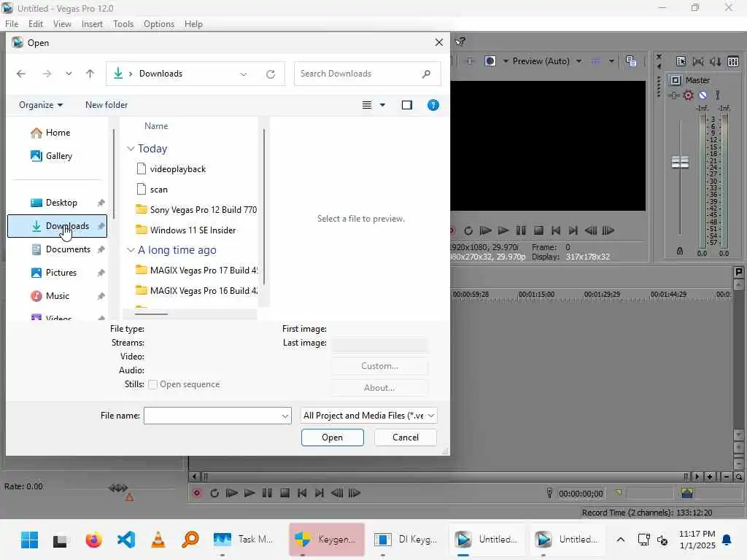Click the Windows Start button
Image resolution: width=747 pixels, height=560 pixels.
pos(29,540)
